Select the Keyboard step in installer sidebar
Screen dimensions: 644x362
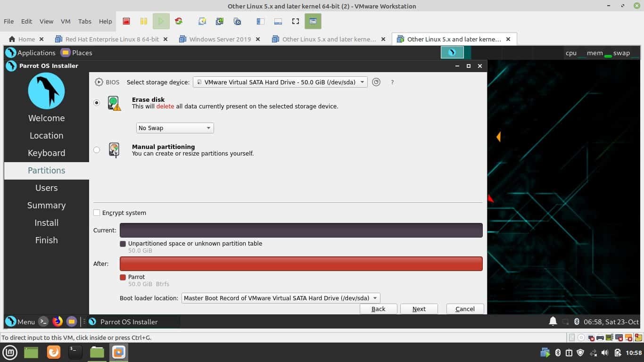click(x=46, y=153)
